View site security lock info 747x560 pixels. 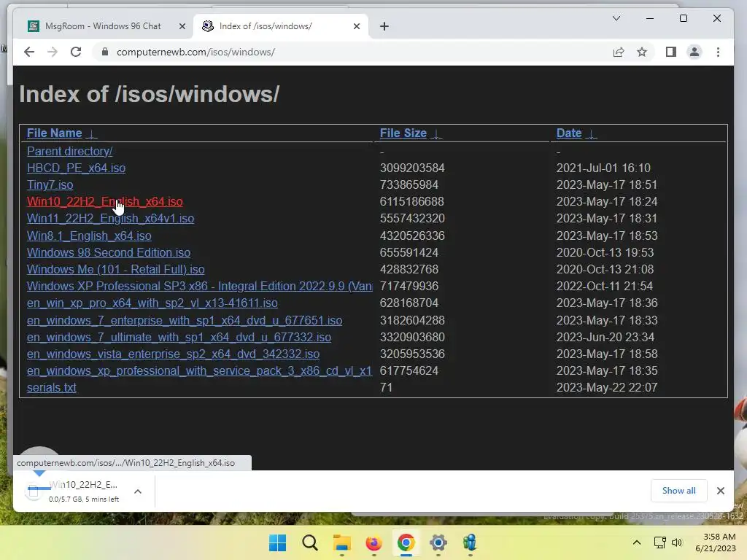coord(105,52)
